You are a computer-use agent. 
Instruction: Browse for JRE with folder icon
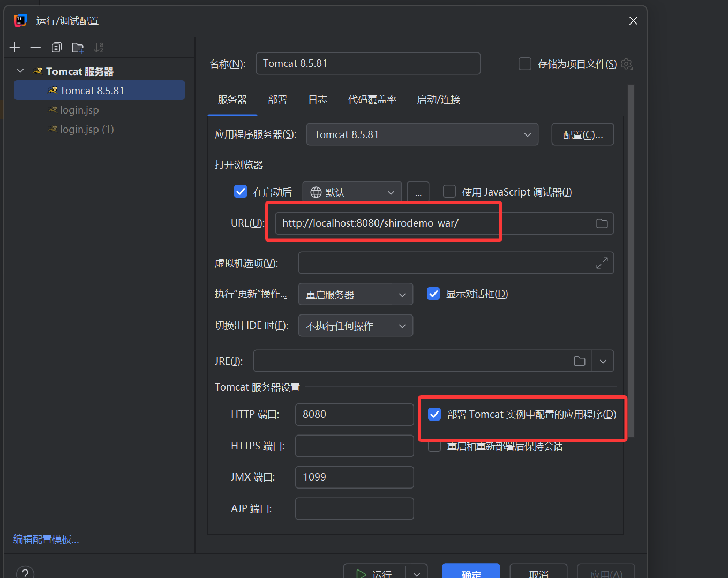579,361
